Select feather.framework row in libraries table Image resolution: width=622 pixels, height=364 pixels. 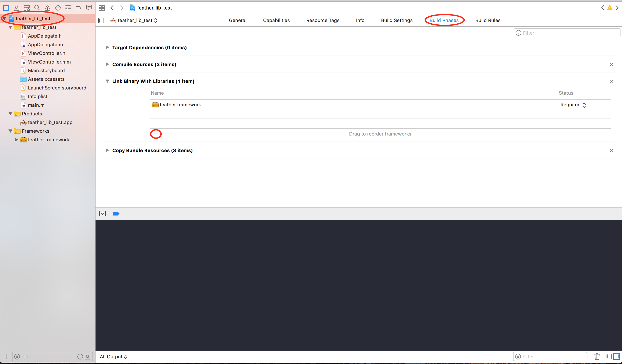[380, 105]
